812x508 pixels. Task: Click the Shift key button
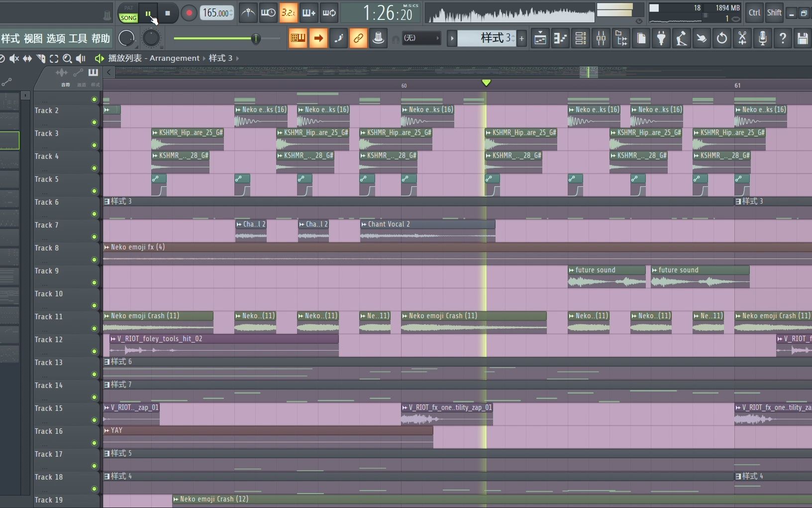774,13
